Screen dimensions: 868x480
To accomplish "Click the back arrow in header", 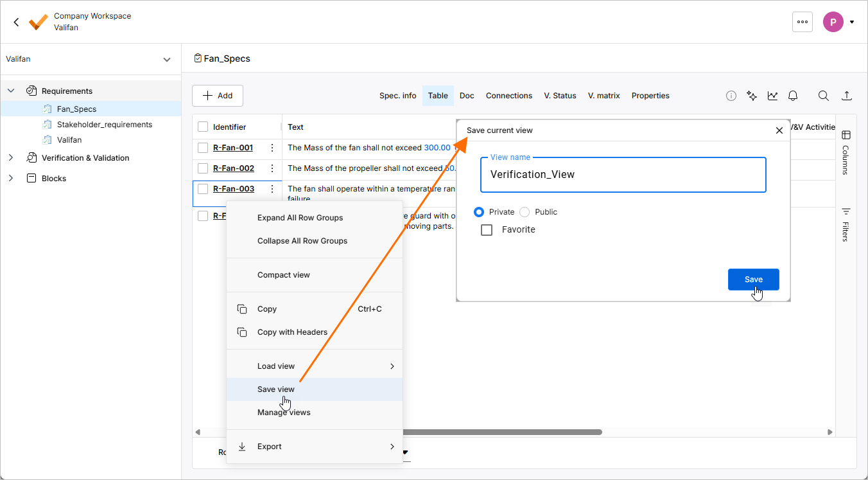I will [x=16, y=22].
